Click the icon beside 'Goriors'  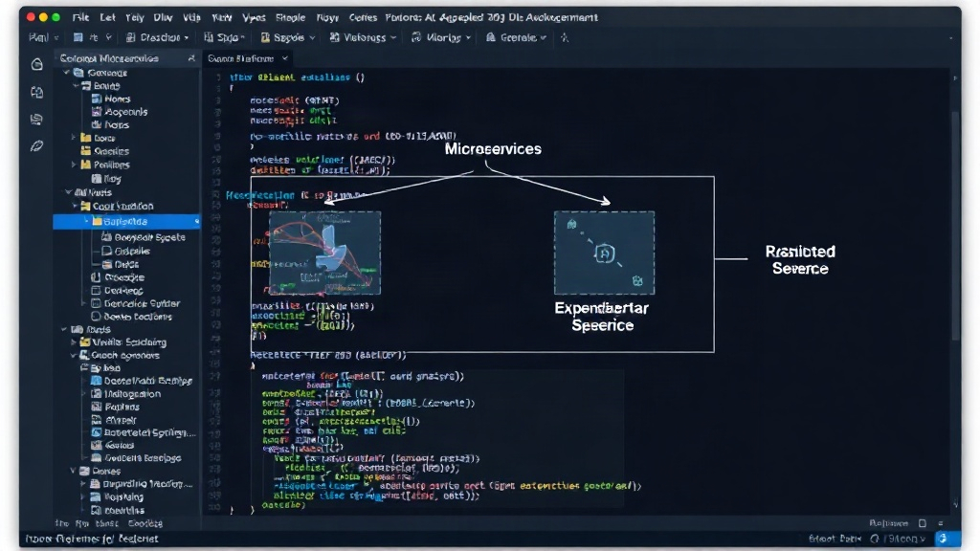click(x=97, y=446)
